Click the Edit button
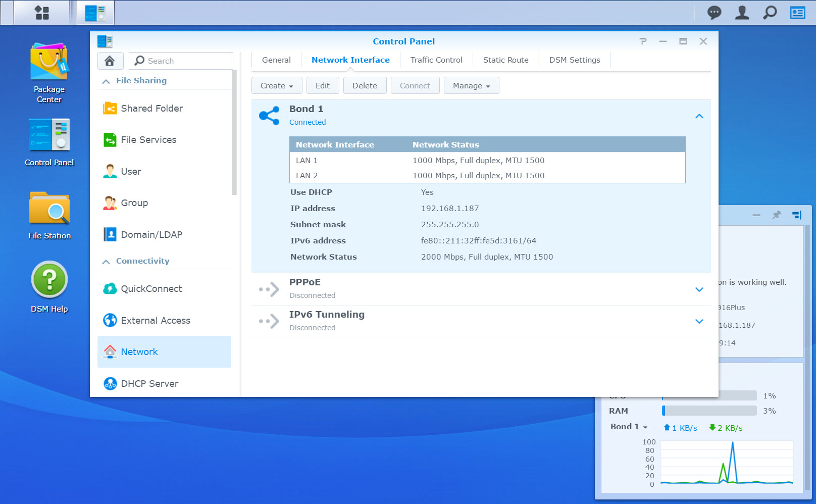This screenshot has height=504, width=816. [x=323, y=85]
